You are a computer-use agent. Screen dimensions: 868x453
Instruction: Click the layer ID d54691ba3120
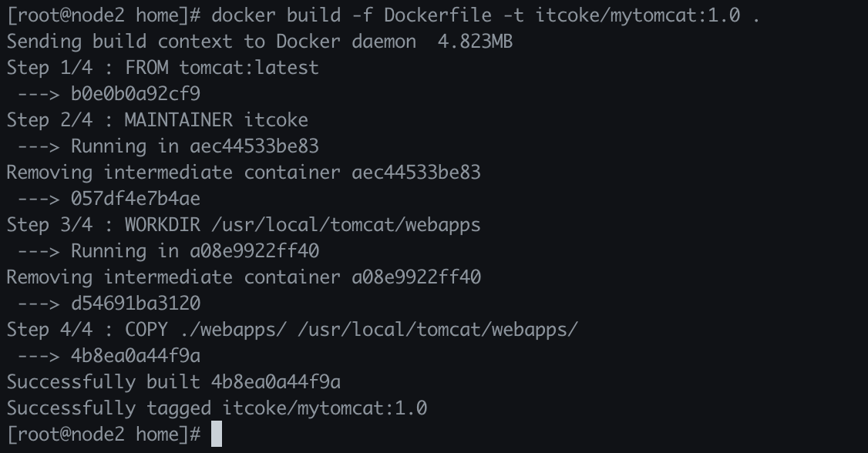pyautogui.click(x=136, y=304)
